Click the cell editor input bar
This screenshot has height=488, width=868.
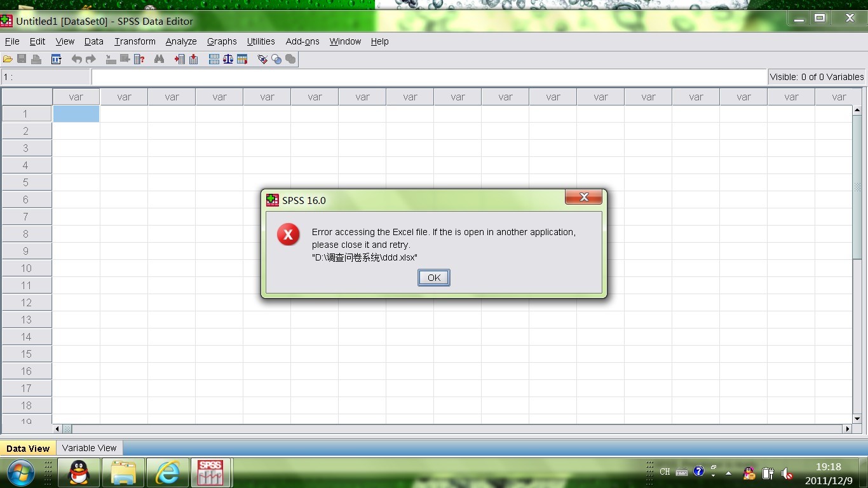(429, 77)
